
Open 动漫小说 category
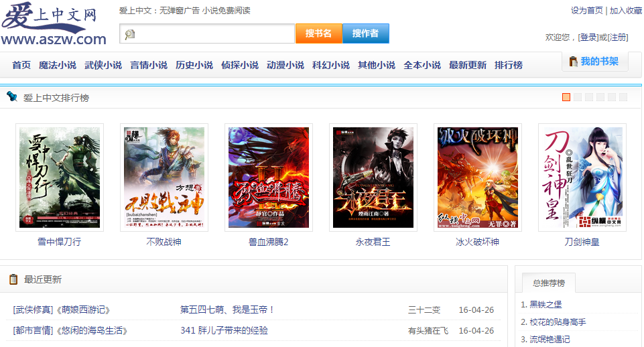click(285, 65)
